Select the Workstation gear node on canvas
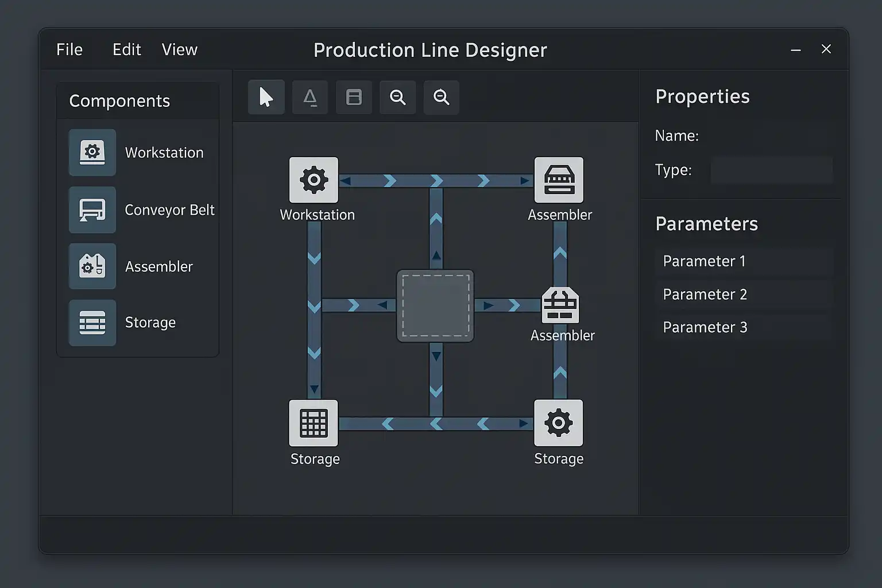The height and width of the screenshot is (588, 882). (314, 180)
